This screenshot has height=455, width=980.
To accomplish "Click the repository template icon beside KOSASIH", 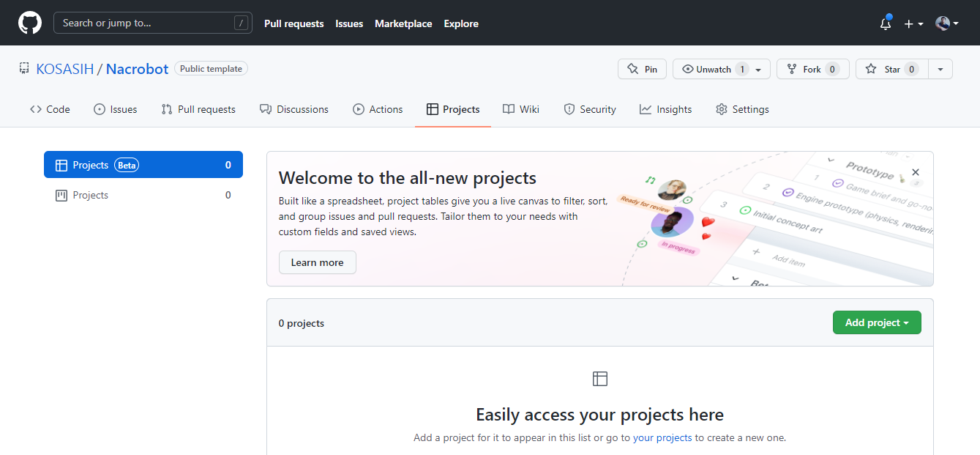I will pyautogui.click(x=24, y=69).
